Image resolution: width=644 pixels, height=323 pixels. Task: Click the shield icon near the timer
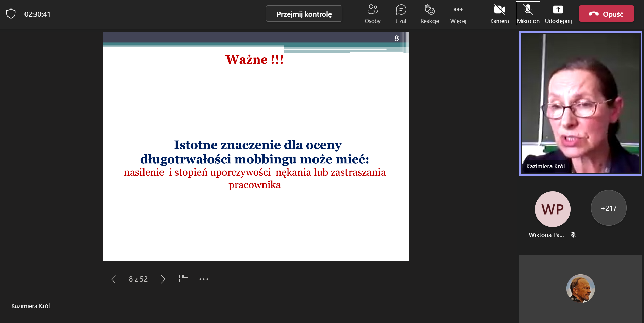11,14
